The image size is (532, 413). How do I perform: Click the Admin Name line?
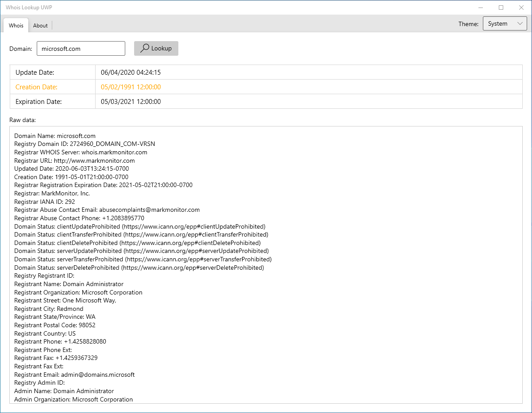[x=64, y=391]
